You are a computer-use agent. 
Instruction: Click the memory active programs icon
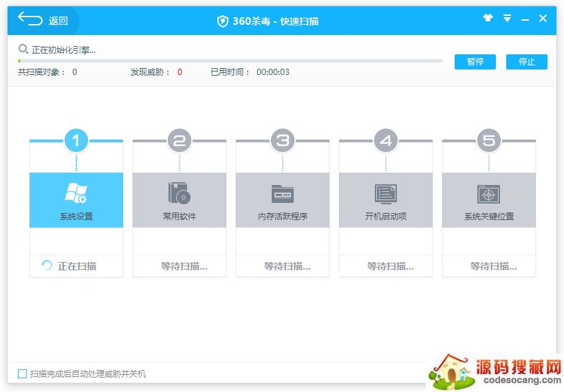(x=282, y=194)
